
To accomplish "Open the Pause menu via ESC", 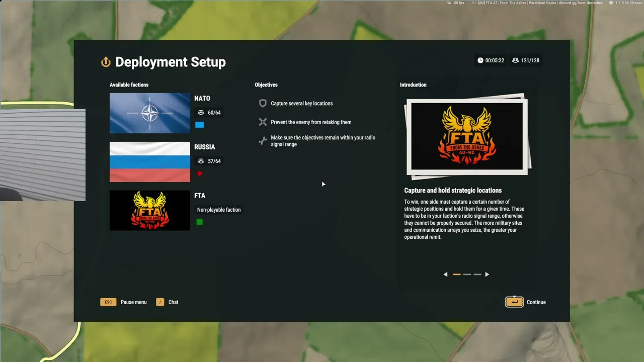I will 108,302.
